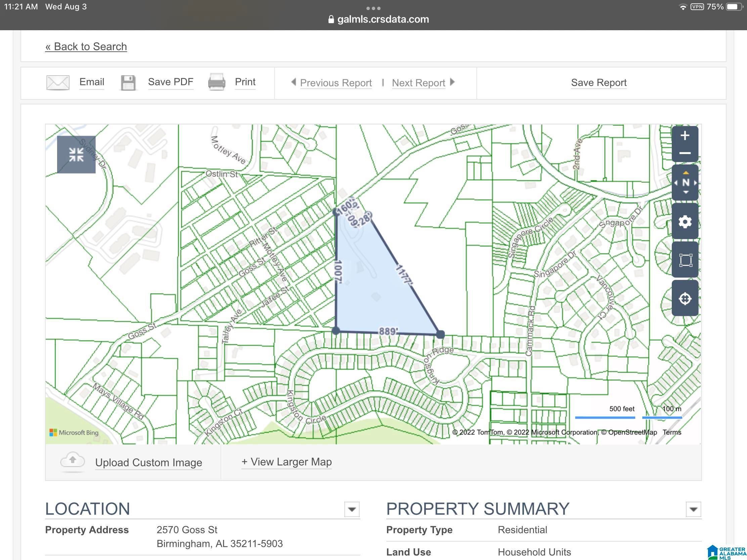The height and width of the screenshot is (560, 747).
Task: Tap the three-dots menu at top of browser
Action: coord(373,8)
